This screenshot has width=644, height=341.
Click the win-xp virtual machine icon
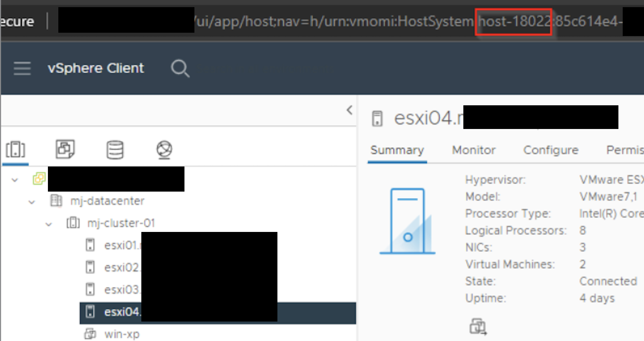90,334
